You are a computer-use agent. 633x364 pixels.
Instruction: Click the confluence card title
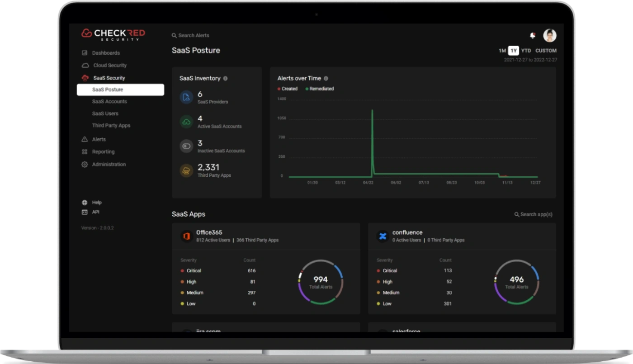[x=407, y=232]
